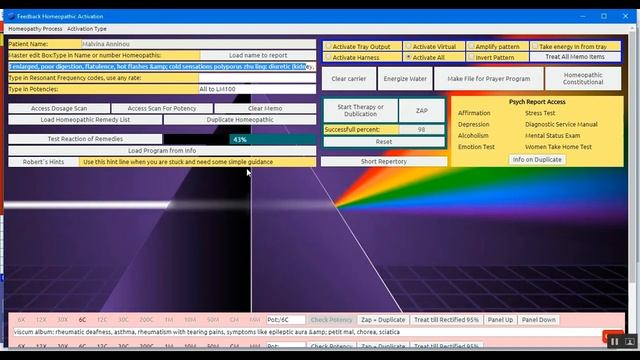
Task: Select Activate Harness radio button
Action: tap(329, 57)
